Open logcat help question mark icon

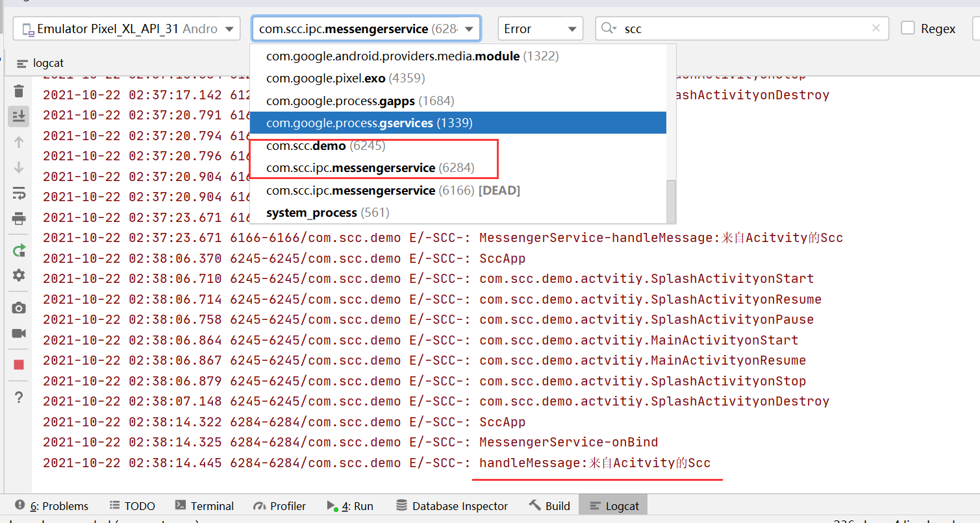(19, 396)
